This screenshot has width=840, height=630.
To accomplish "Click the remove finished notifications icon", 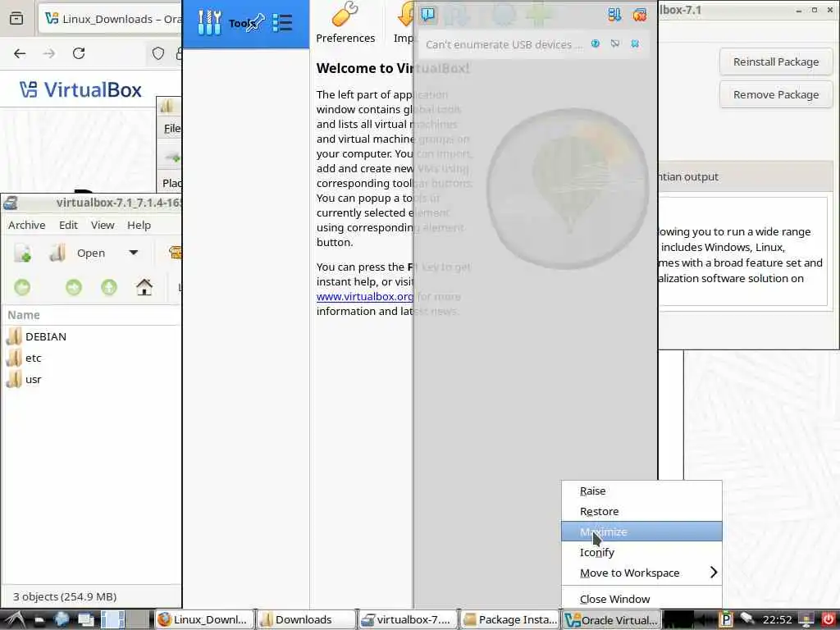I will [639, 15].
